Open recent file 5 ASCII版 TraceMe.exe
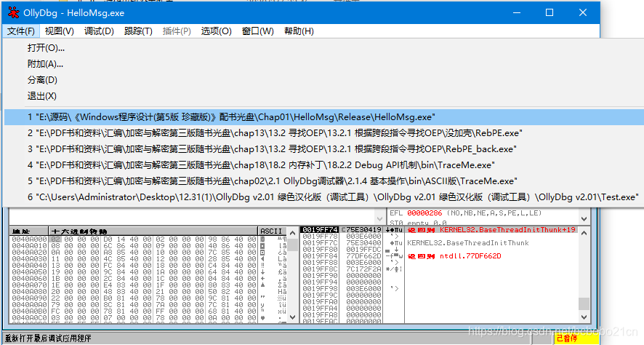Screen dimensions: 644x345 tap(323, 181)
